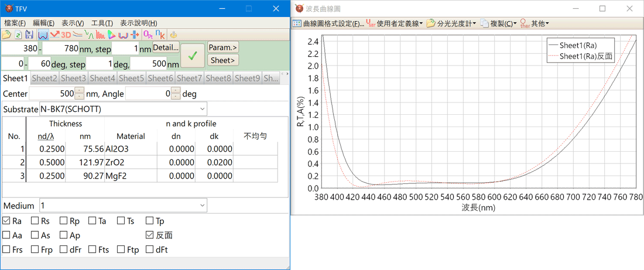Image resolution: width=644 pixels, height=270 pixels.
Task: Uncheck the 反面 checkbox
Action: 150,235
